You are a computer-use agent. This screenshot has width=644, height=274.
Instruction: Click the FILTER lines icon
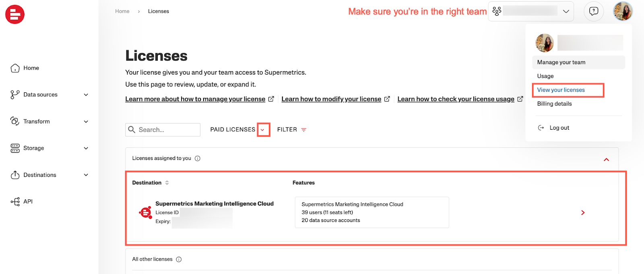tap(304, 130)
